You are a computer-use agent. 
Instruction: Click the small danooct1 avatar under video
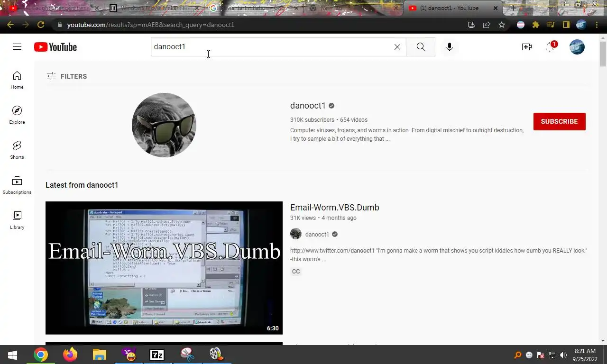pyautogui.click(x=296, y=234)
